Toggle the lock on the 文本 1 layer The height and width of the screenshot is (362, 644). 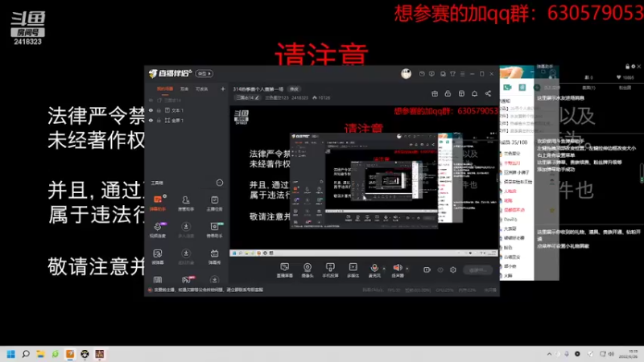159,110
